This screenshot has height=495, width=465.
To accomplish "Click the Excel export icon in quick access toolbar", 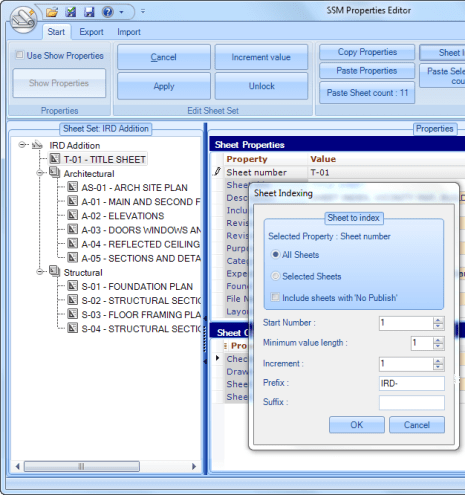I will [x=70, y=12].
